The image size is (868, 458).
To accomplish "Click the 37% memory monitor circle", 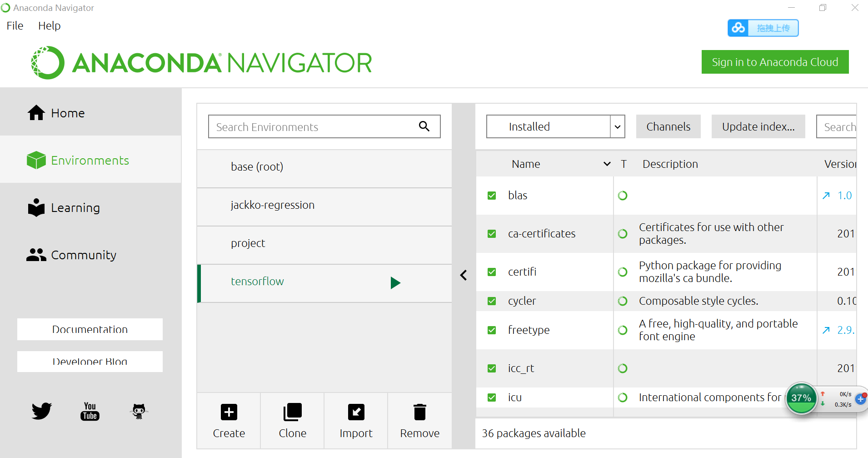I will [801, 398].
